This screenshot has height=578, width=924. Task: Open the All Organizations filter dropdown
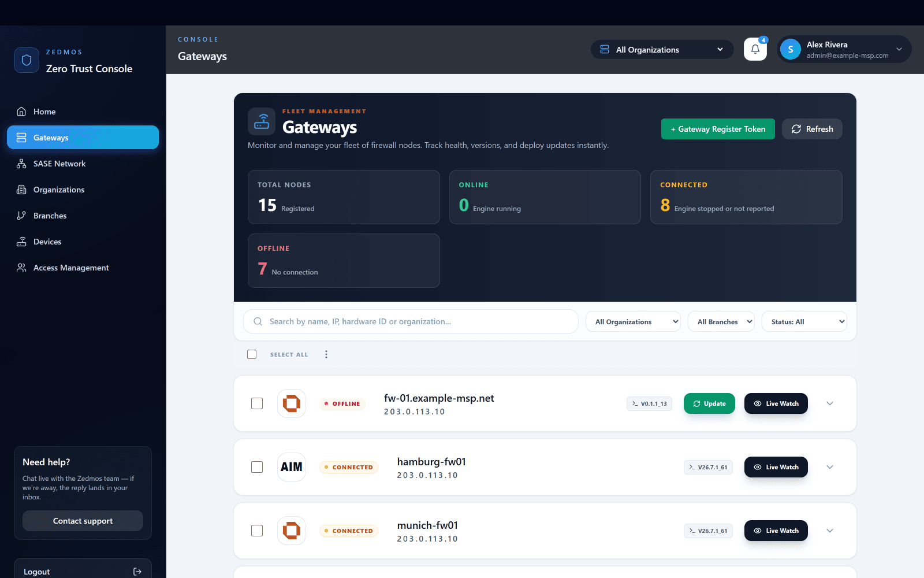tap(633, 321)
